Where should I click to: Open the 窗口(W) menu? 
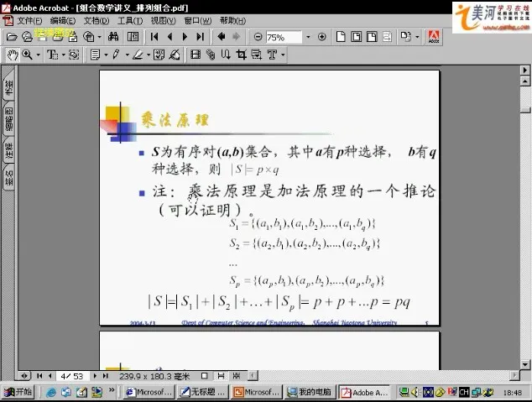coord(198,21)
